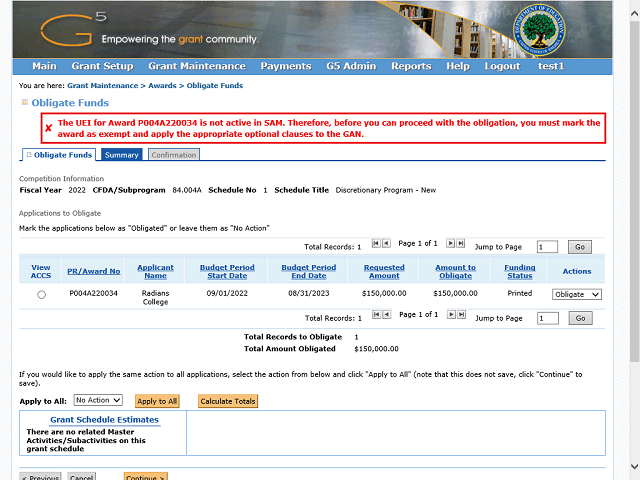Click the icon beside Obligate Funds heading

tap(24, 102)
